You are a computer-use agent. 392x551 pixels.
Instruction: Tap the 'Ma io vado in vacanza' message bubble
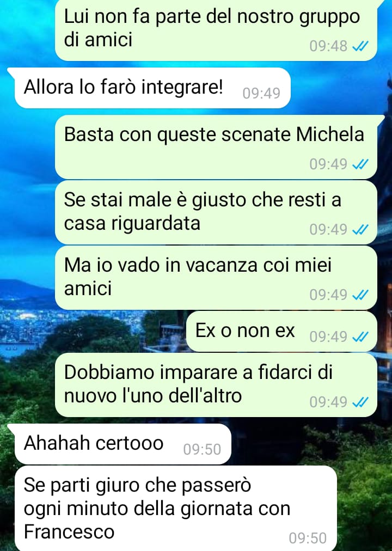point(216,278)
